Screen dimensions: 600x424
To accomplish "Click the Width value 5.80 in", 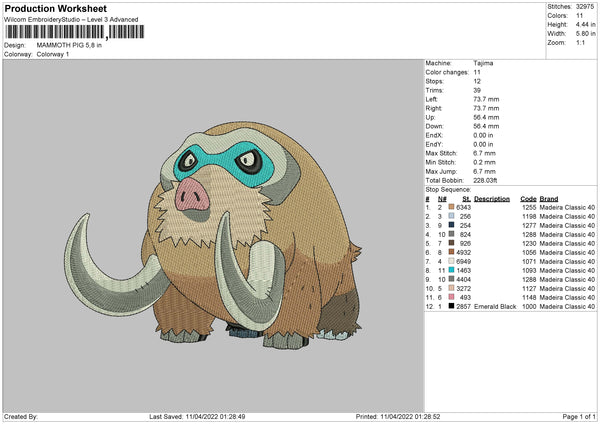I will pyautogui.click(x=586, y=34).
